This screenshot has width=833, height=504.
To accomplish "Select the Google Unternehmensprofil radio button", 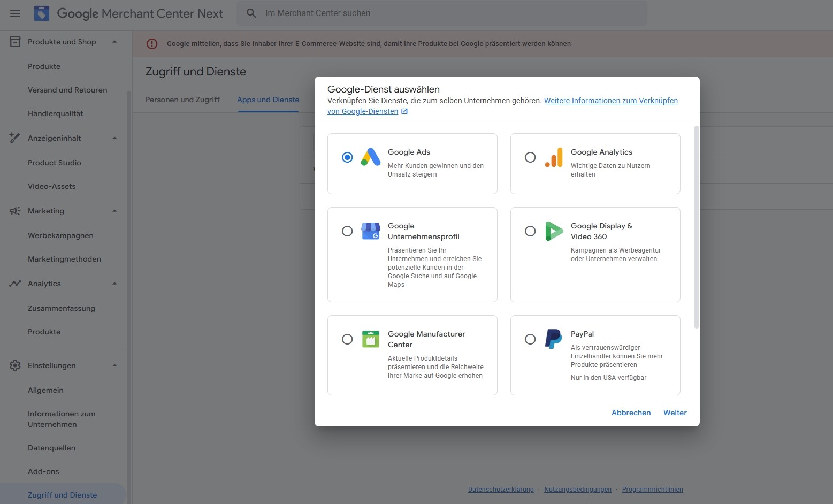I will click(347, 231).
